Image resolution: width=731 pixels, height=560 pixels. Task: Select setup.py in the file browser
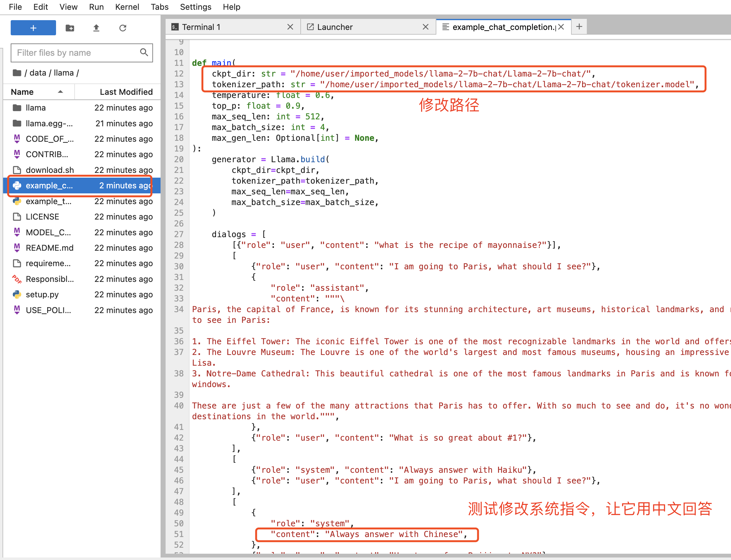(42, 294)
